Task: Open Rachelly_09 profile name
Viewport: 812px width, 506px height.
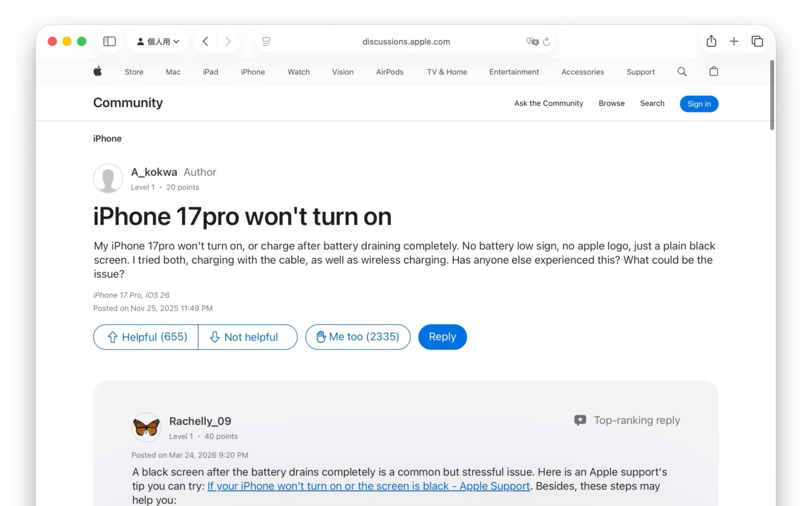Action: click(x=200, y=421)
